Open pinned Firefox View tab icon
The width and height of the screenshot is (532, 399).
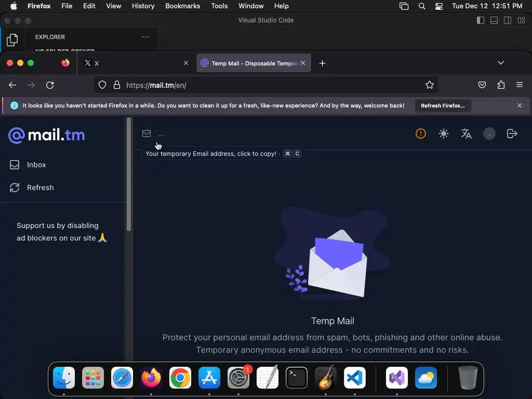[65, 63]
